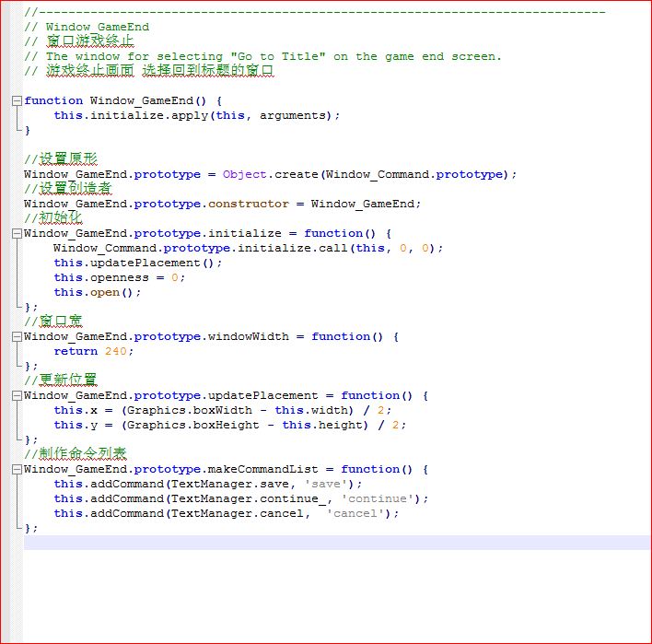Collapse the windowWidth function fold marker
The width and height of the screenshot is (652, 644).
tap(17, 336)
